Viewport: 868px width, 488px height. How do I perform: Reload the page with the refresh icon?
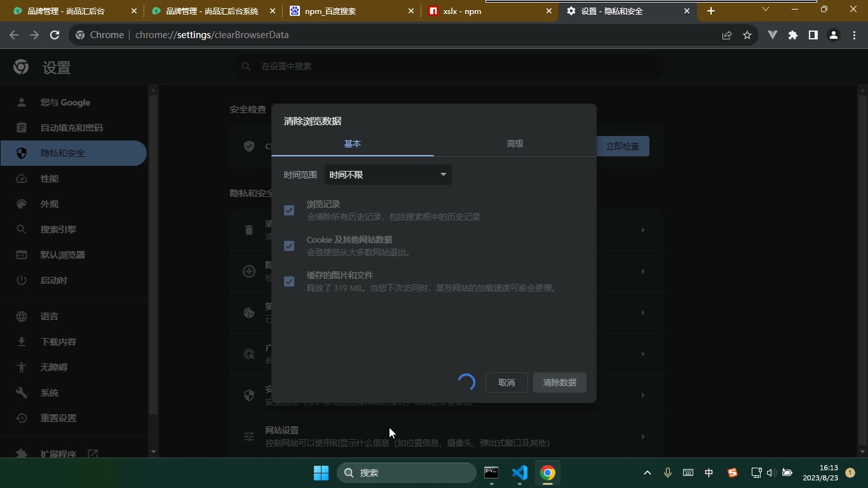tap(55, 35)
